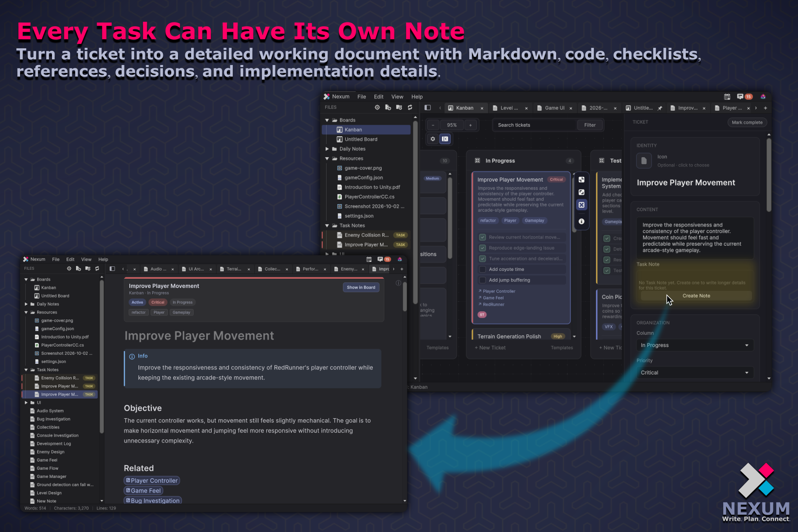Viewport: 798px width, 532px height.
Task: Click the refresh files icon in Kanban window
Action: point(410,107)
